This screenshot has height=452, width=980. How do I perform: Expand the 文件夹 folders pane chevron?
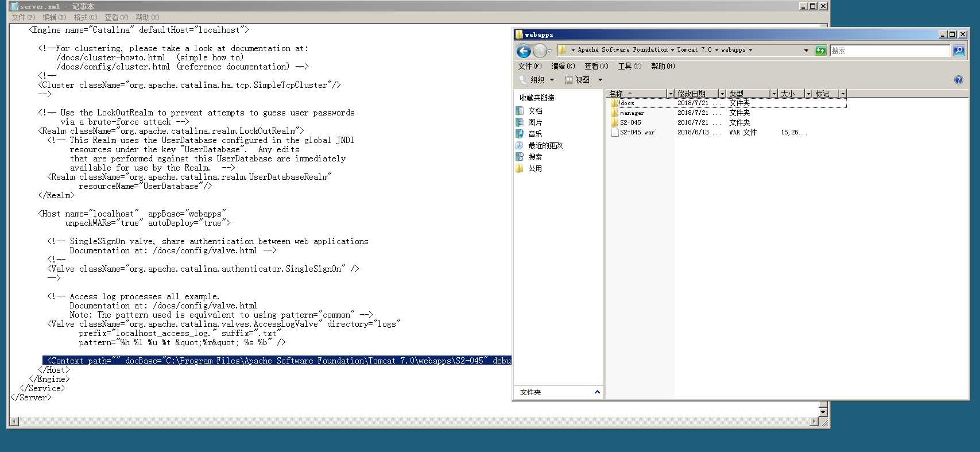(597, 392)
